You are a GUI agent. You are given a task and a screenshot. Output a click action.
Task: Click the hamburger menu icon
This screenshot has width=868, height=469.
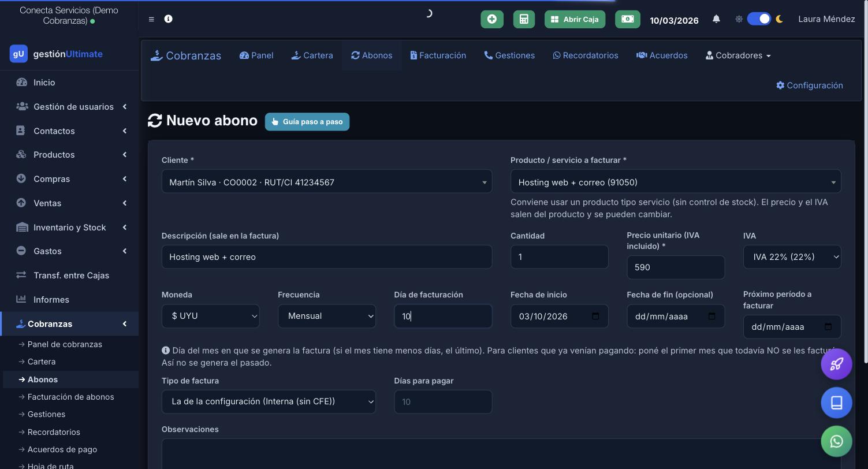(151, 19)
